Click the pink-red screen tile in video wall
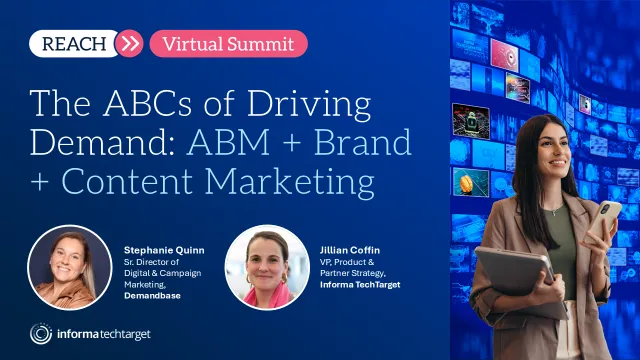This screenshot has height=360, width=640. click(x=504, y=56)
